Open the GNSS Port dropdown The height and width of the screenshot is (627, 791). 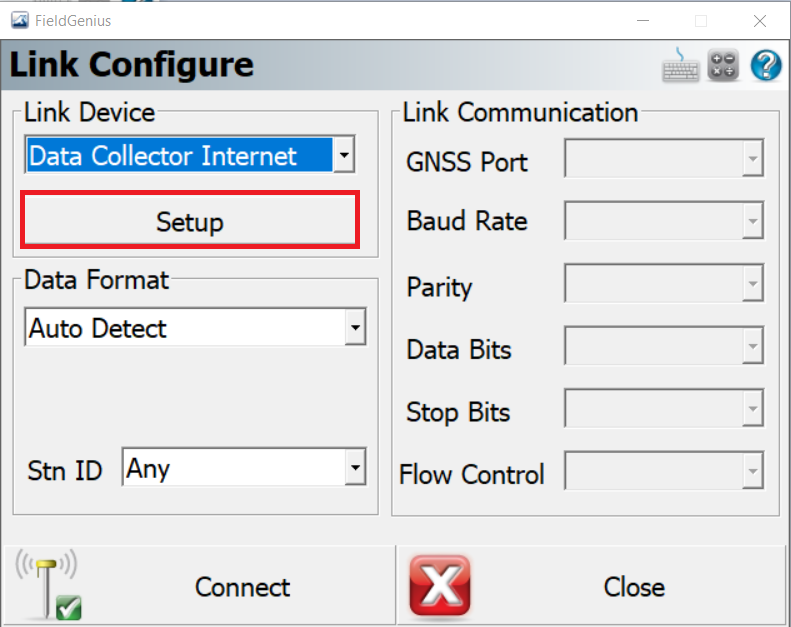[x=664, y=158]
